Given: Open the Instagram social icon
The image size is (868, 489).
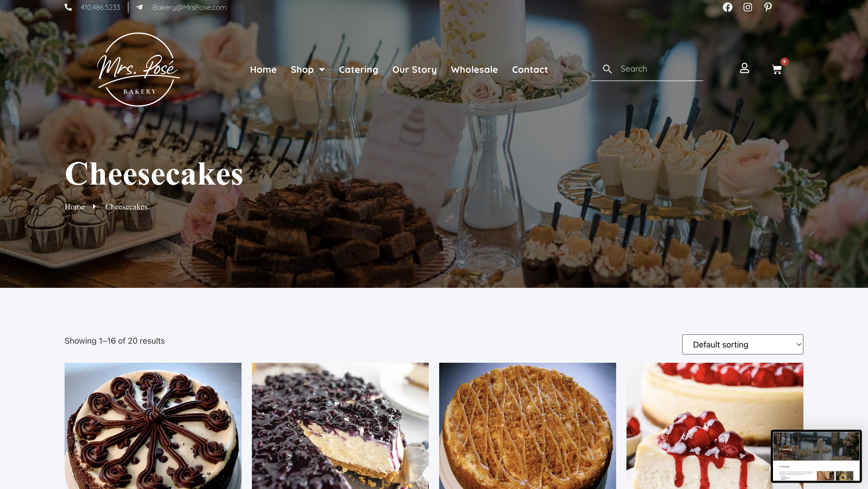Looking at the screenshot, I should pyautogui.click(x=748, y=7).
